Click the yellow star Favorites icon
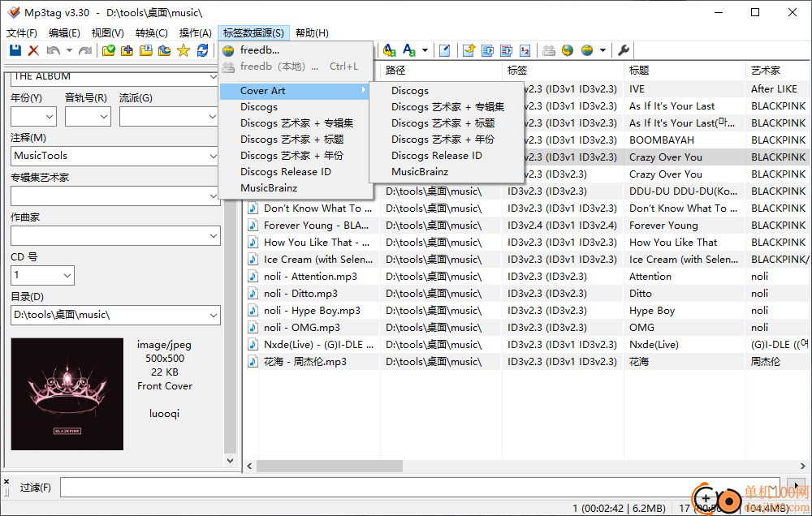The width and height of the screenshot is (812, 516). pos(184,50)
